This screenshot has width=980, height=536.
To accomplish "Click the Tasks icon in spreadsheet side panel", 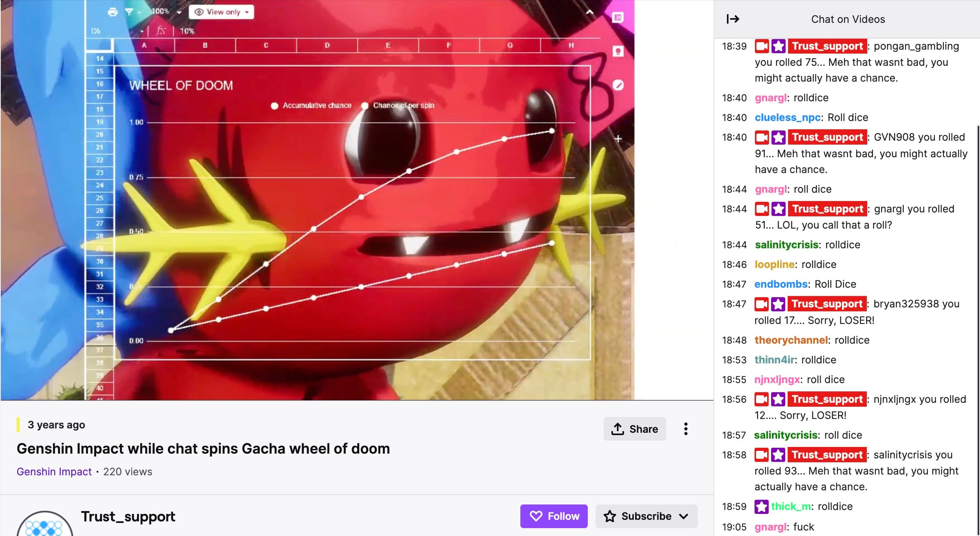I will pyautogui.click(x=618, y=85).
